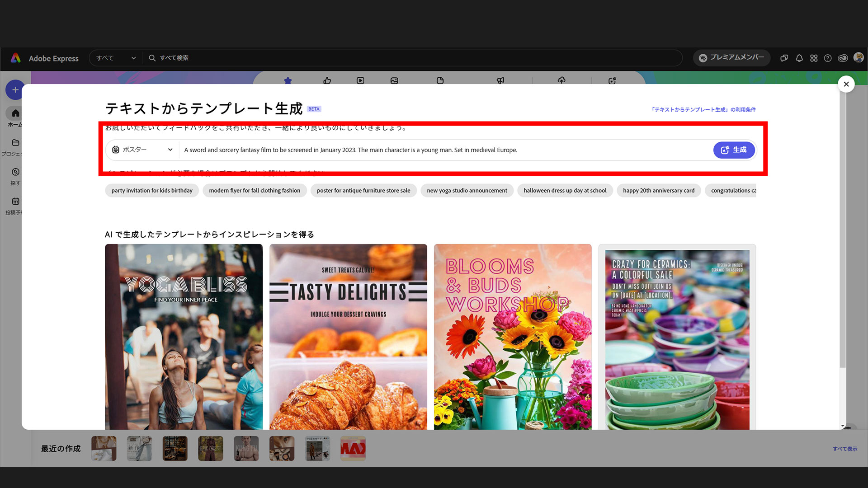Click the プレミアムメンバー badge

click(731, 58)
